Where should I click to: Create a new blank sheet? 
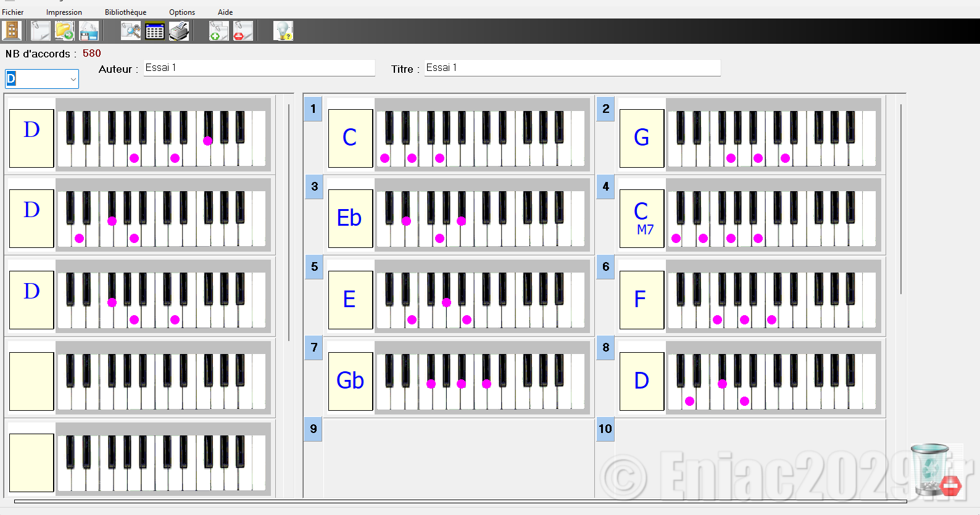(41, 31)
